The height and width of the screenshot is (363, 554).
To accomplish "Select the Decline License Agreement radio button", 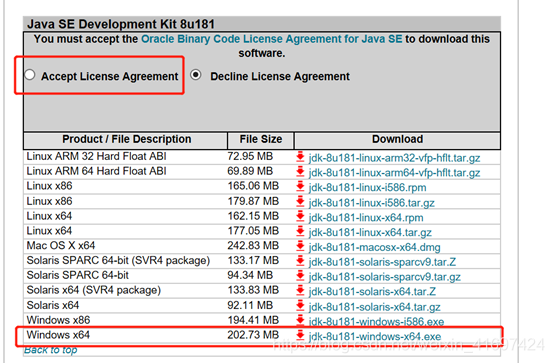I will [196, 75].
